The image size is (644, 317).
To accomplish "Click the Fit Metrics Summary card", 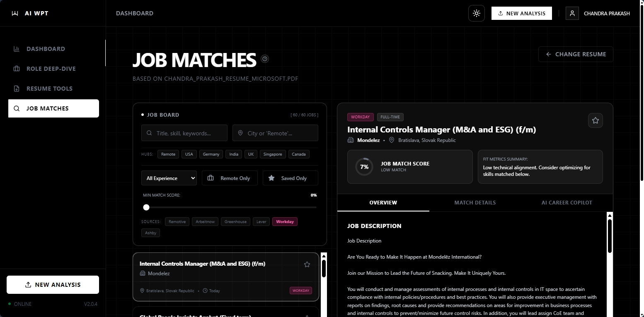I will click(540, 167).
